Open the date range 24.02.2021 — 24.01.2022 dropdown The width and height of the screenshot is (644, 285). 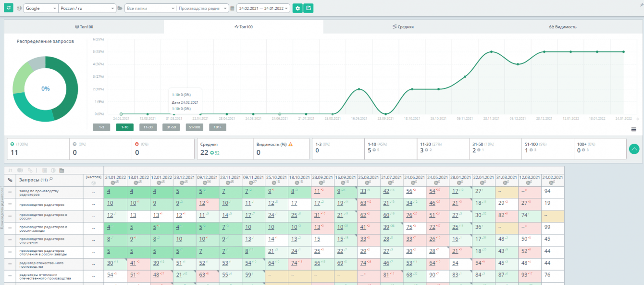coord(263,8)
